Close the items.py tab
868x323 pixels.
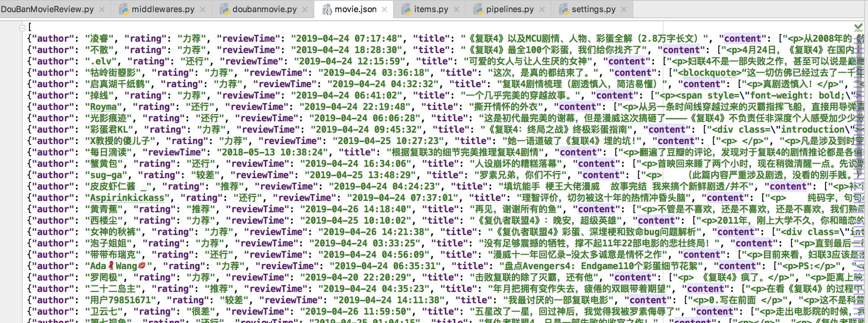click(x=456, y=9)
